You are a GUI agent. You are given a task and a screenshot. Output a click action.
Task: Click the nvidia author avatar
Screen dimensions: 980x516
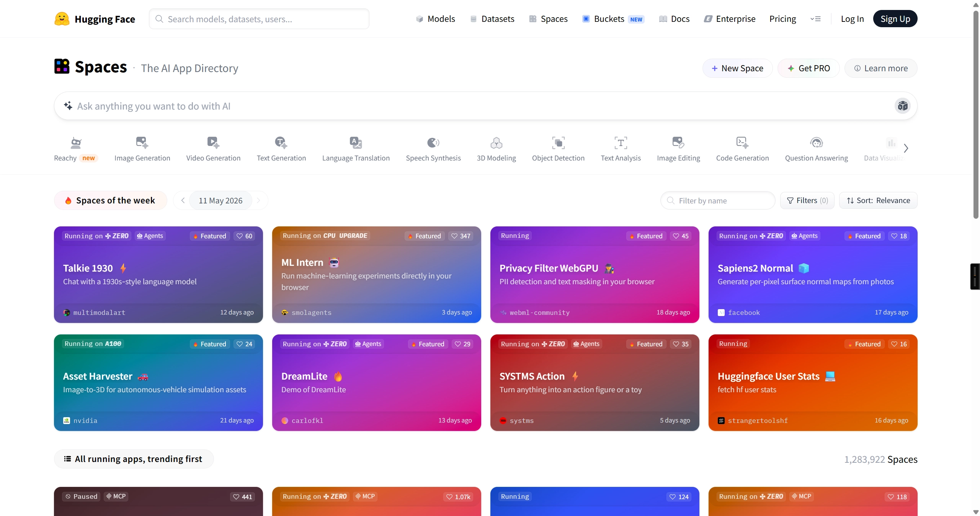67,421
